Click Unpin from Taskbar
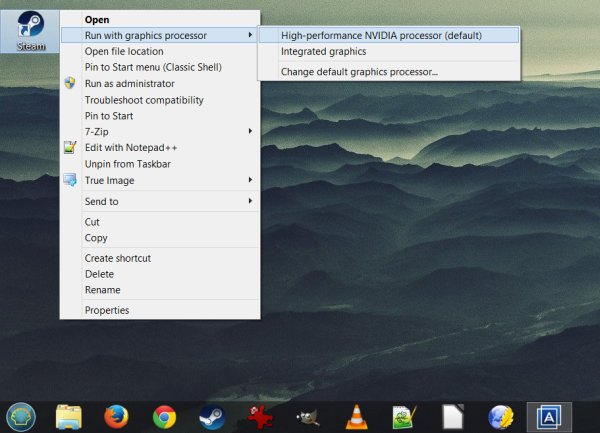Viewport: 600px width, 433px height. click(127, 163)
